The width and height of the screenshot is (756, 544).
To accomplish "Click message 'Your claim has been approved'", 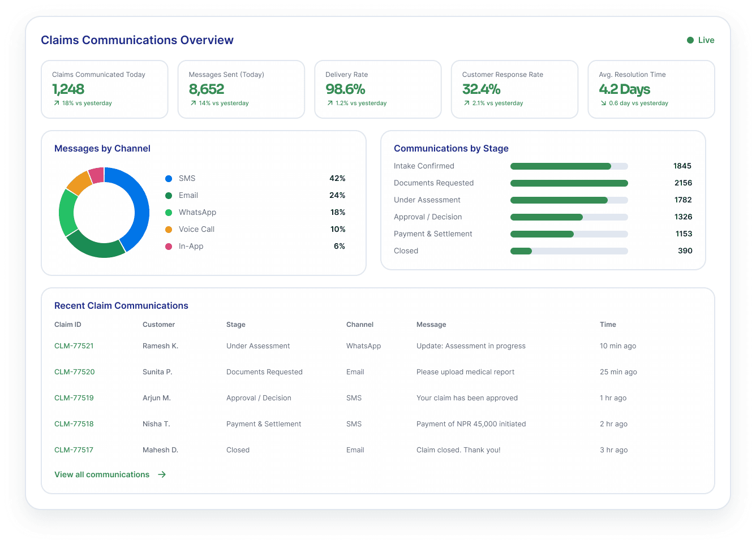I will (467, 398).
